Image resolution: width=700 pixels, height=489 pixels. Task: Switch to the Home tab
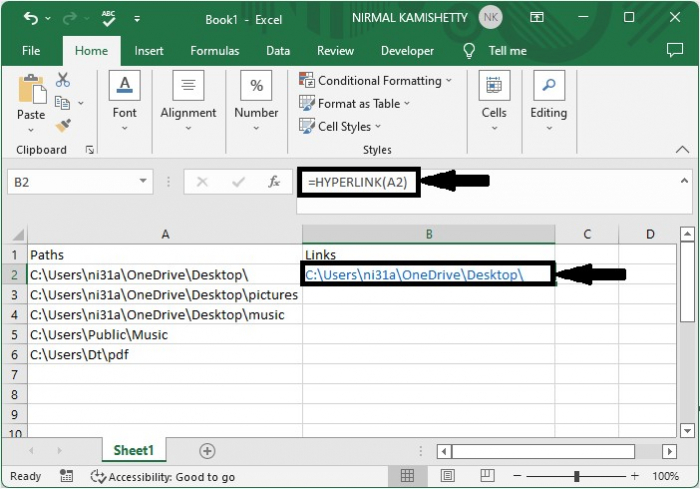(x=92, y=50)
